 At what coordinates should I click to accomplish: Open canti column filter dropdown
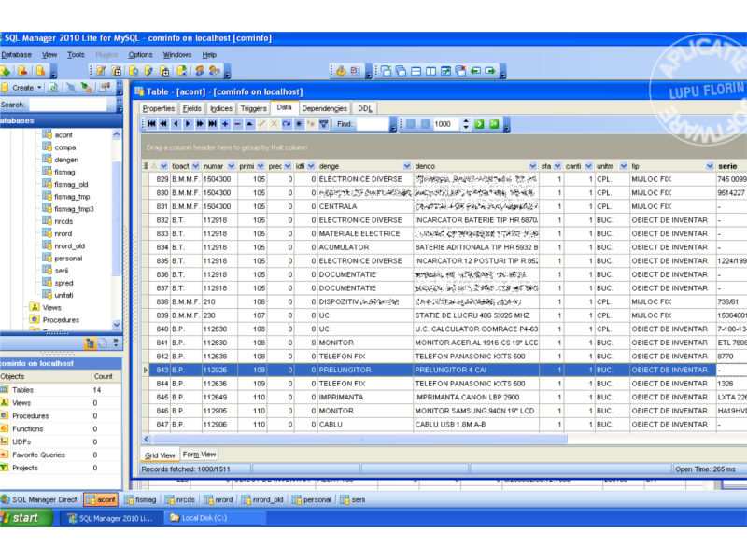[588, 166]
